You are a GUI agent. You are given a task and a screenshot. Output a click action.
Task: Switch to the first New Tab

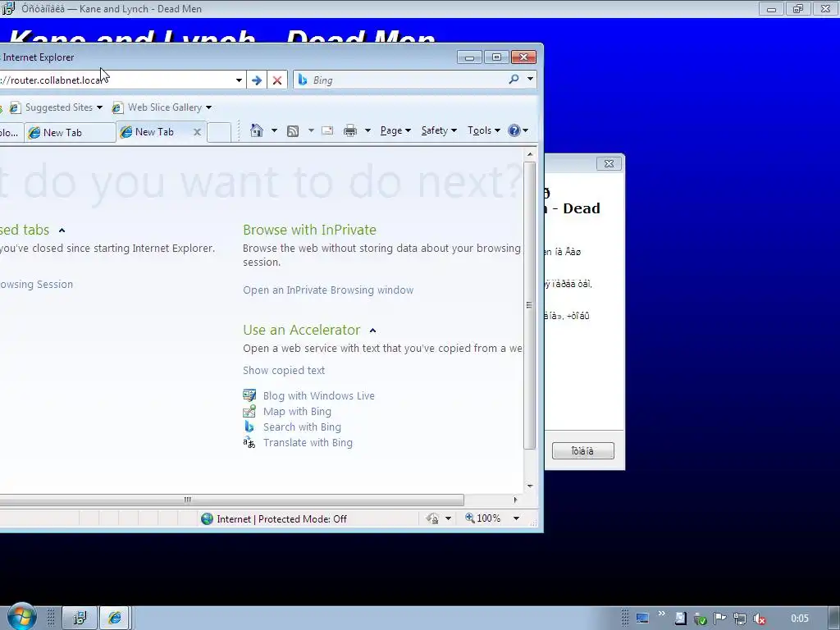point(70,133)
